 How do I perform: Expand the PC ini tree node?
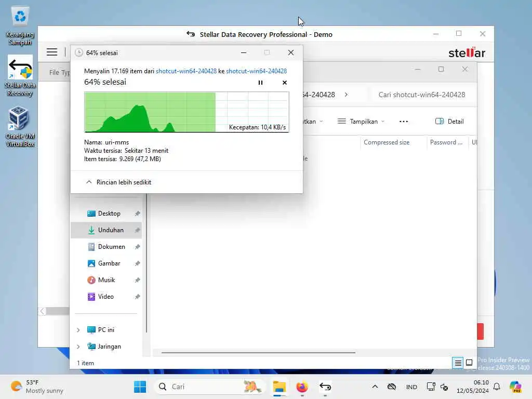pos(78,330)
